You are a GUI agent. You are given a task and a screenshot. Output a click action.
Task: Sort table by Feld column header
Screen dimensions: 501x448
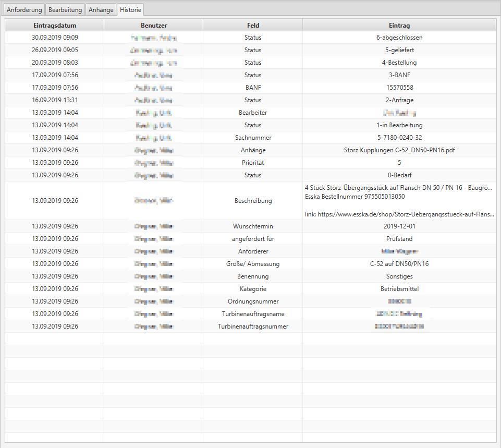tap(253, 25)
